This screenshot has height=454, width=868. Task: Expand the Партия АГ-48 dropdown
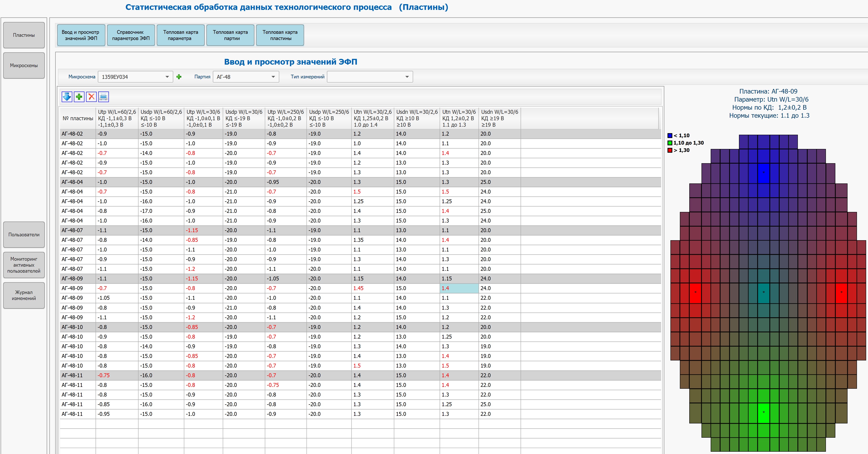click(x=273, y=77)
